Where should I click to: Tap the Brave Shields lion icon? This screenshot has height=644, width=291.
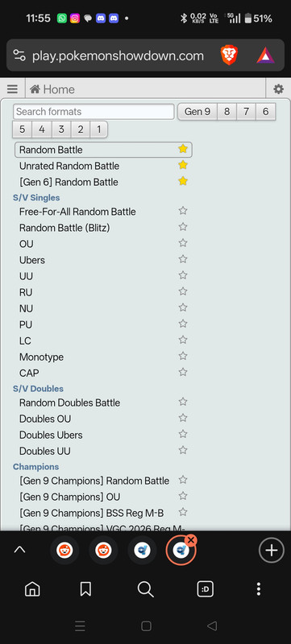click(229, 55)
